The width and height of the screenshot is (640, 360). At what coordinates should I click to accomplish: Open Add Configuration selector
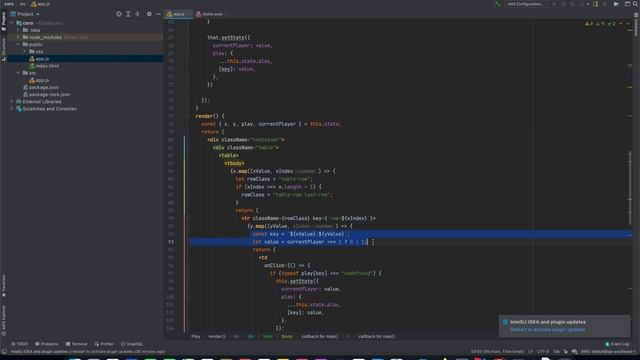(526, 4)
